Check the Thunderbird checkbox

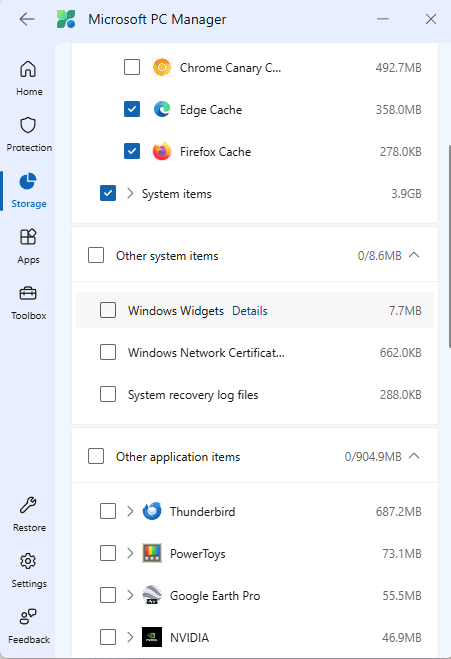click(108, 511)
